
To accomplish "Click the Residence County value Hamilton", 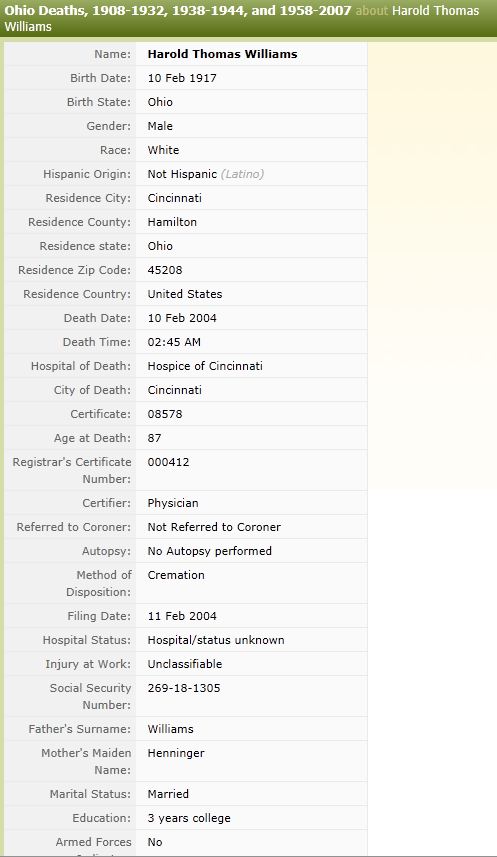I will click(x=172, y=222).
